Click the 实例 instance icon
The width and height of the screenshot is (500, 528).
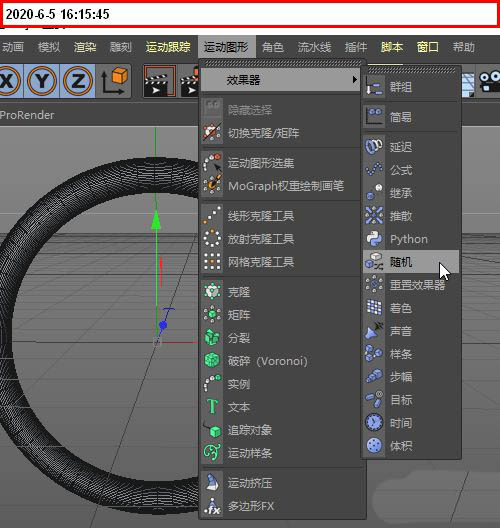(212, 384)
